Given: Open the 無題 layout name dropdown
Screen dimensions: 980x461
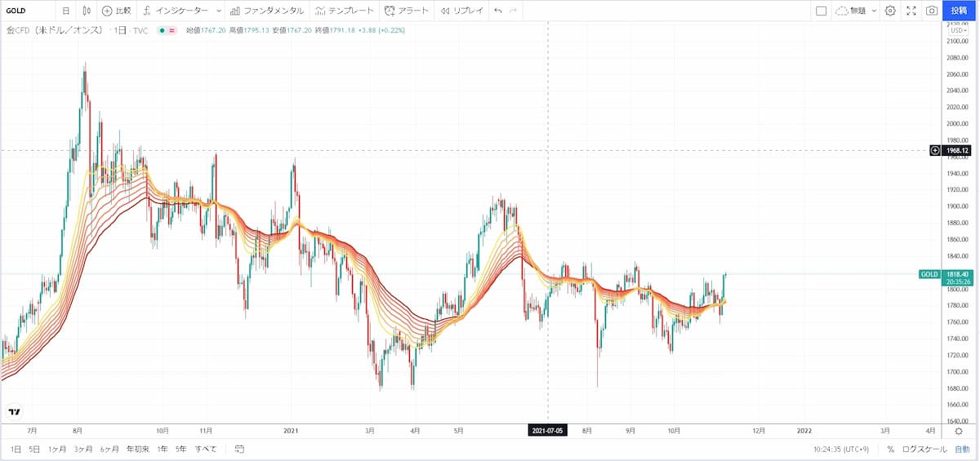Looking at the screenshot, I should pyautogui.click(x=856, y=11).
